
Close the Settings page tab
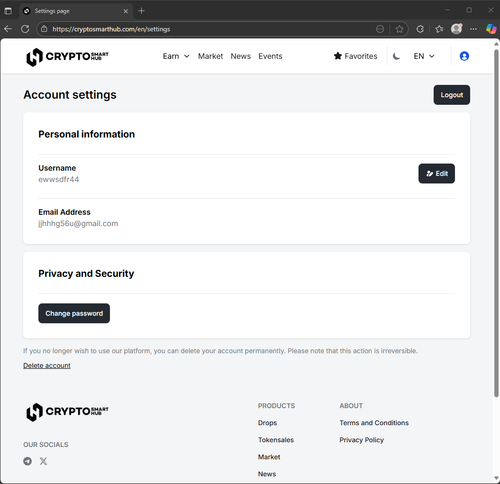[126, 11]
